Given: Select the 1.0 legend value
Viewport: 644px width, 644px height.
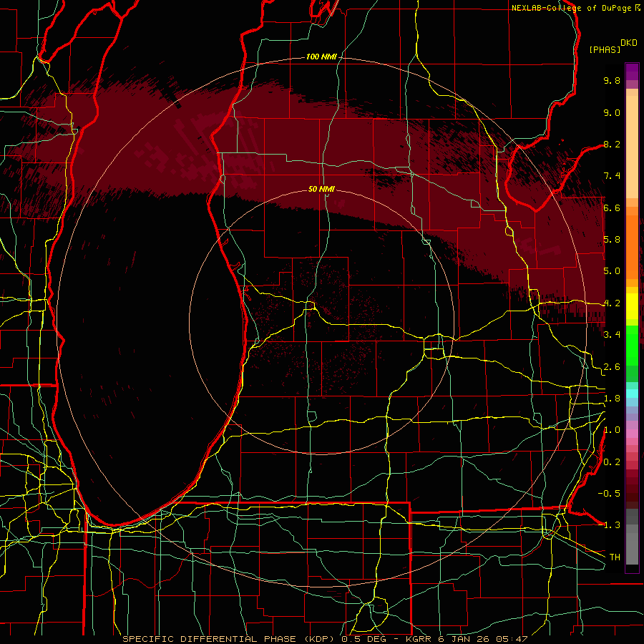Looking at the screenshot, I should [612, 430].
